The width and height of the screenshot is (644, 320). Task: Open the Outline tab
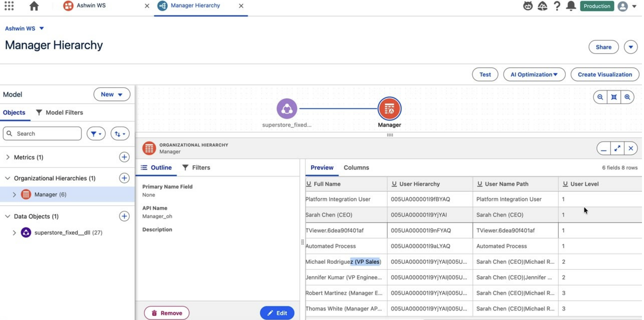pos(156,168)
